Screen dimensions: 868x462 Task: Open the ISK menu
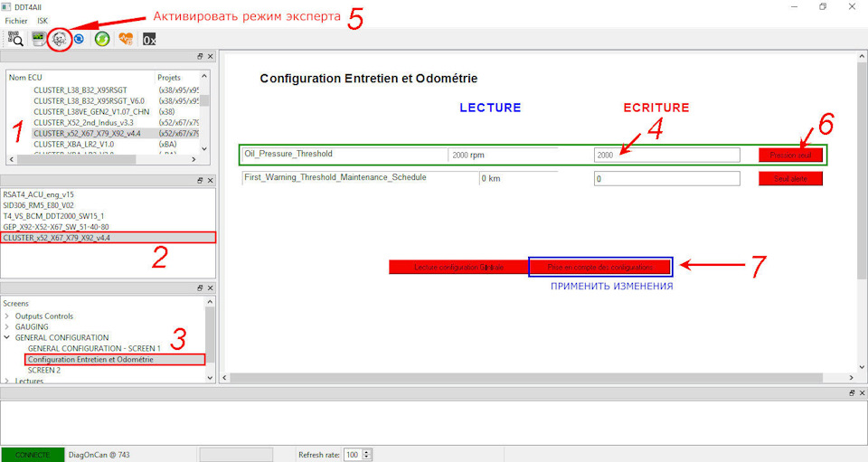[x=42, y=21]
